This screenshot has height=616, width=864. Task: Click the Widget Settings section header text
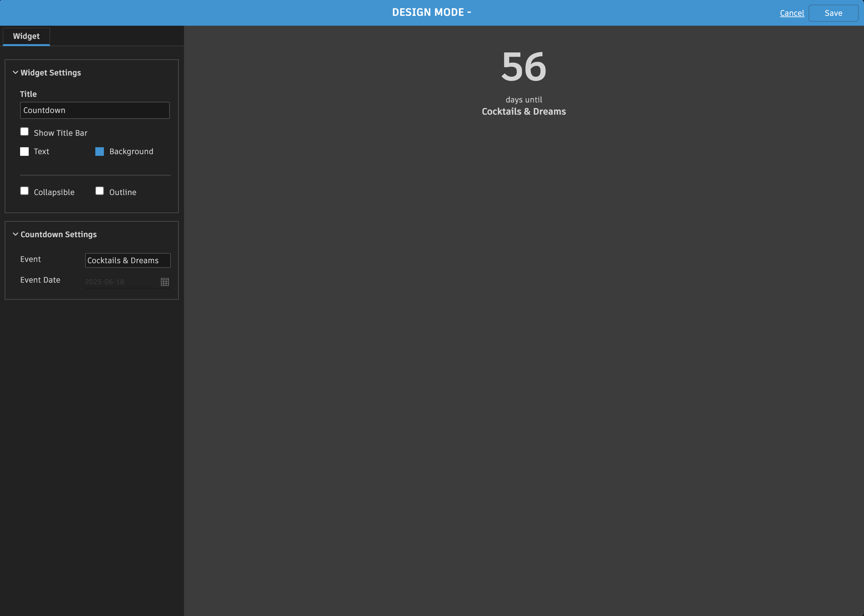50,73
